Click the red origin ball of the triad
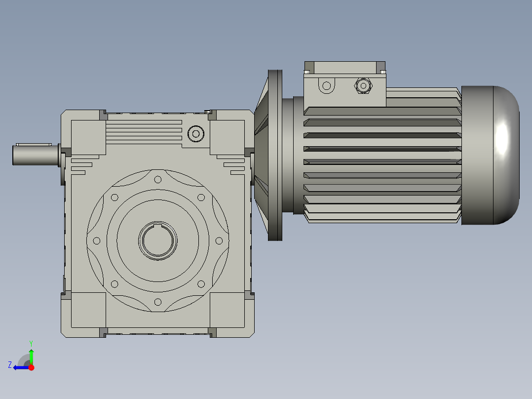 pos(31,367)
